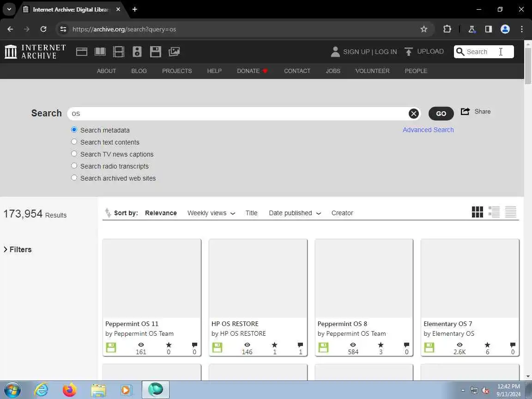This screenshot has height=399, width=532.
Task: Open Chrome three-dot menu
Action: pos(522,29)
